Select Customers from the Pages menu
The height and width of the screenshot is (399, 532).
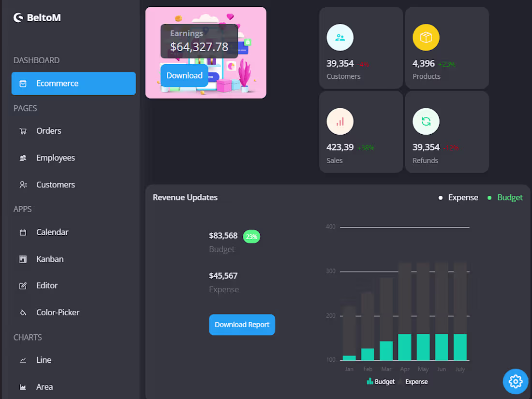coord(55,185)
